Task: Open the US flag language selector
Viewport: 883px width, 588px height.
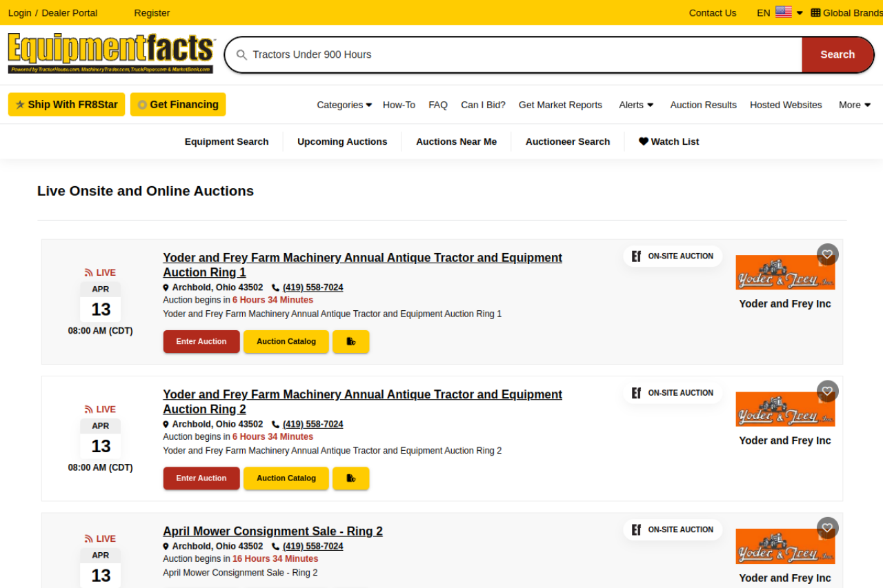Action: click(x=783, y=12)
